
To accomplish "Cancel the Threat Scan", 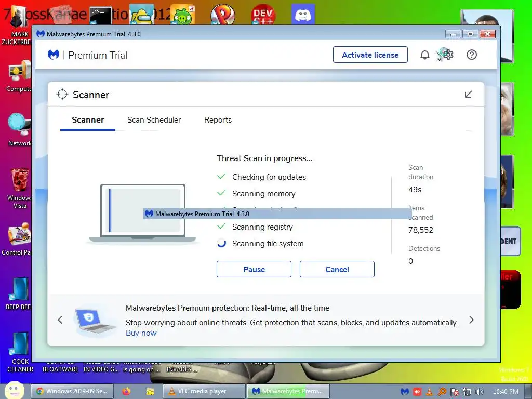I will point(337,269).
